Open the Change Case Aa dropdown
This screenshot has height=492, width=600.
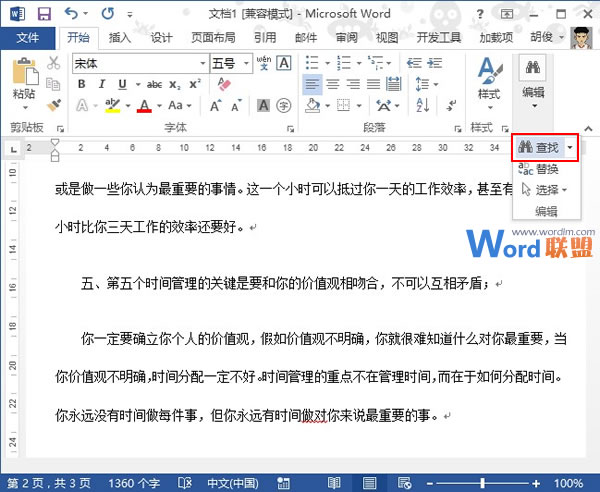point(180,105)
